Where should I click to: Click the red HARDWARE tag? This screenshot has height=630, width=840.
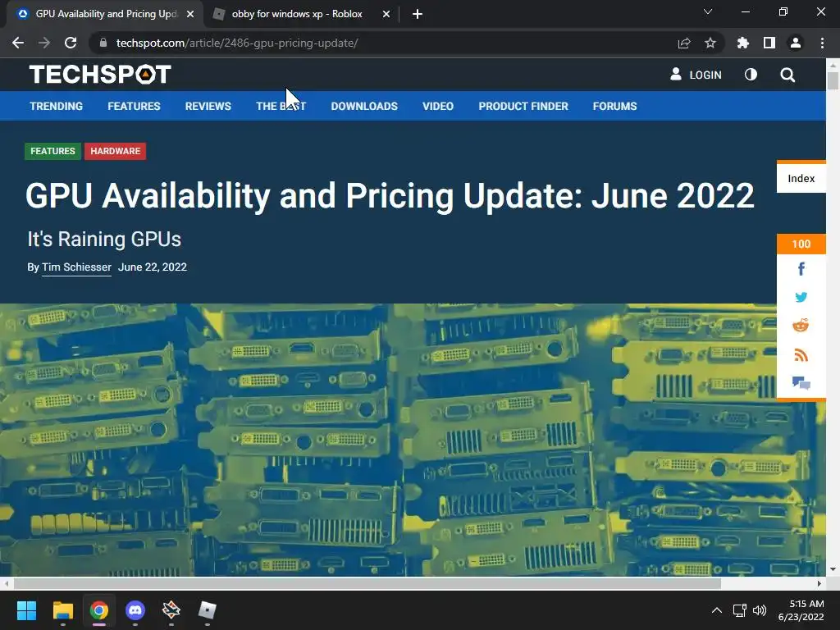pos(115,151)
